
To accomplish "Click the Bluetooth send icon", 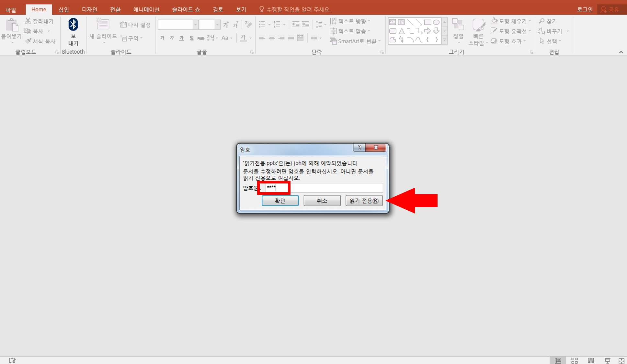I will click(x=73, y=25).
